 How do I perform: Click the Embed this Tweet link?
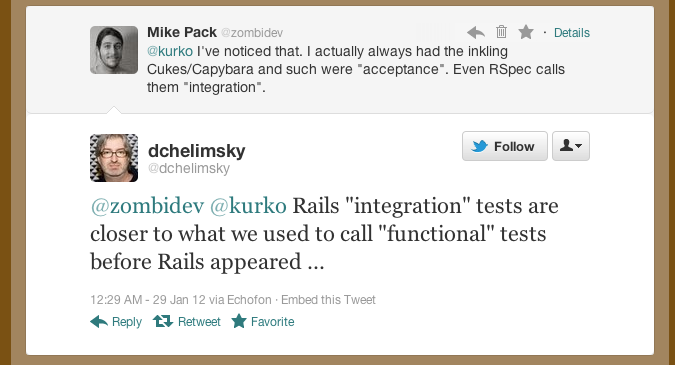[x=328, y=300]
